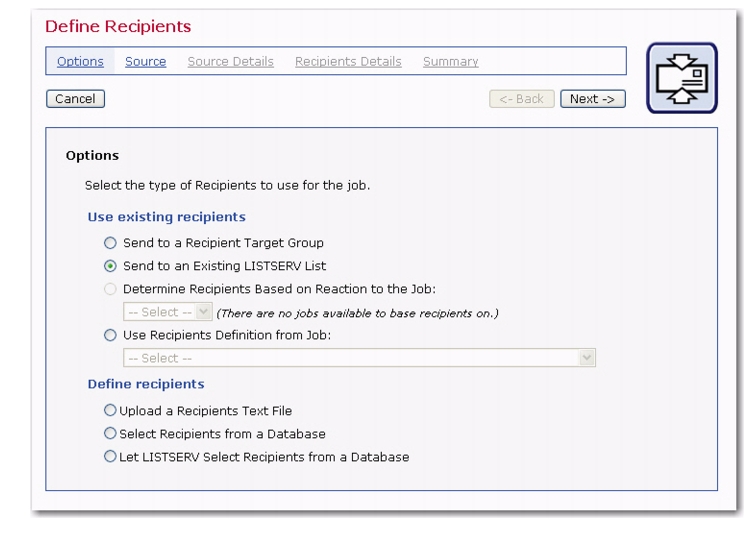Viewport: 755px width, 539px height.
Task: Click the Define Recipients page title
Action: click(118, 26)
